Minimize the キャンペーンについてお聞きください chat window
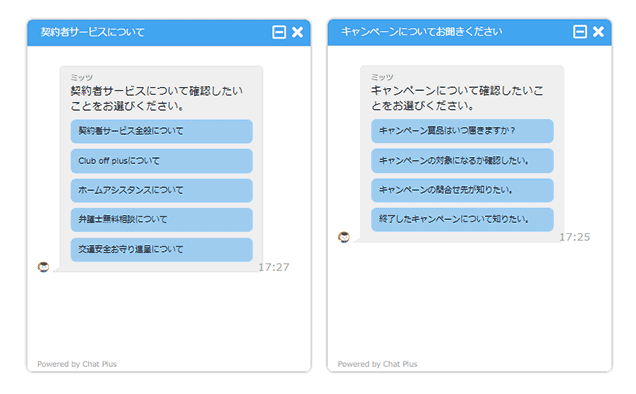This screenshot has height=394, width=636. (580, 32)
